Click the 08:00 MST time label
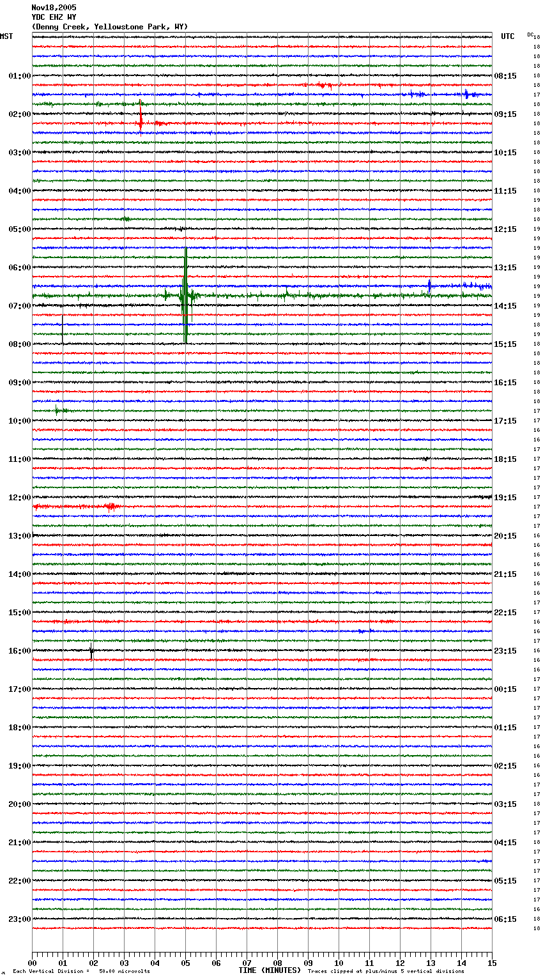 20,344
